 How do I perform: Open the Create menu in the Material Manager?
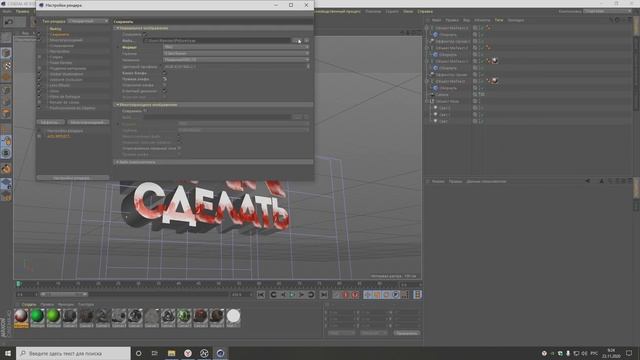coord(29,304)
